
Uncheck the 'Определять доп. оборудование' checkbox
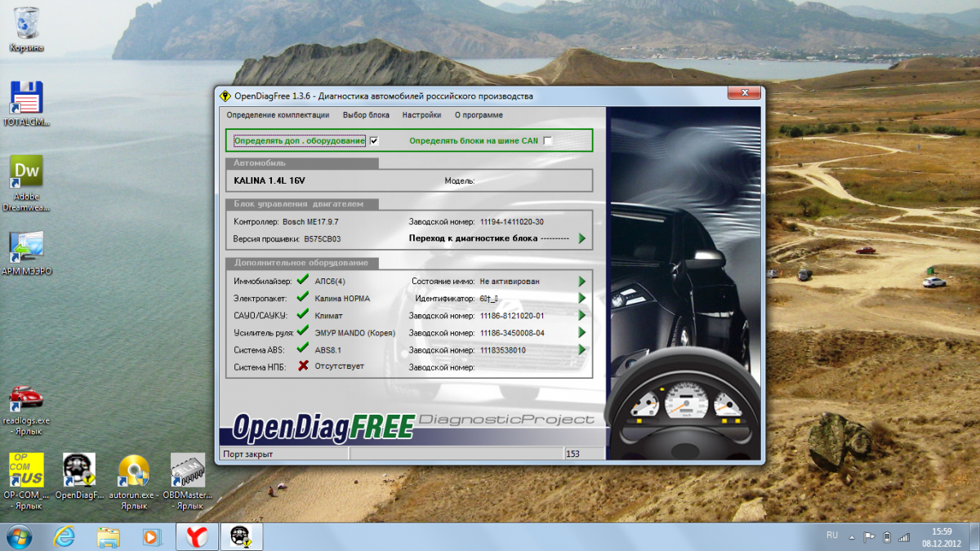tap(374, 140)
